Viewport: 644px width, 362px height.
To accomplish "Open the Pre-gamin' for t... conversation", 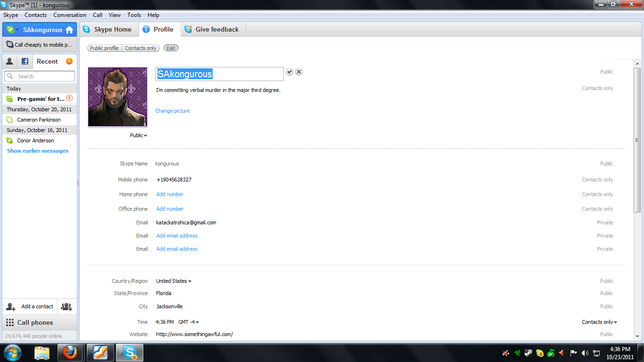I will [x=40, y=99].
